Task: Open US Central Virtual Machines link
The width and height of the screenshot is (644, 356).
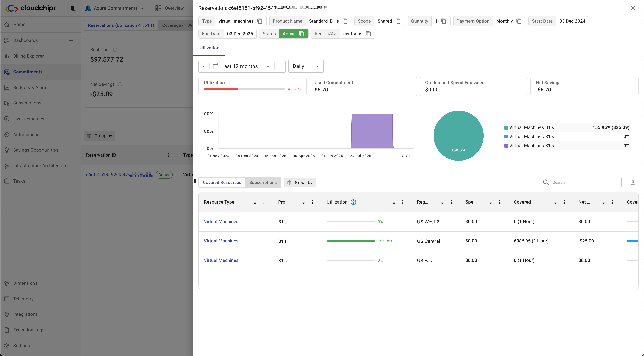Action: (x=221, y=241)
